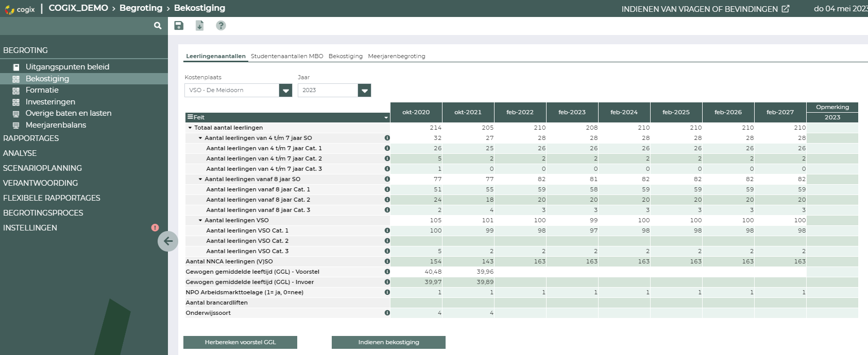Collapse Aantal leerlingen vanaf 8 jaar SO
Viewport: 868px width, 355px height.
pyautogui.click(x=200, y=179)
